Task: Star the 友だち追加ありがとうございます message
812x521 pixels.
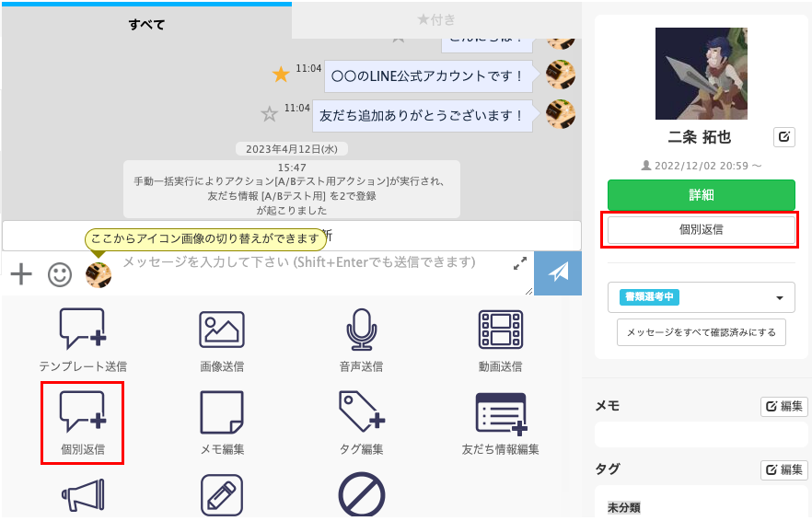Action: pyautogui.click(x=269, y=114)
